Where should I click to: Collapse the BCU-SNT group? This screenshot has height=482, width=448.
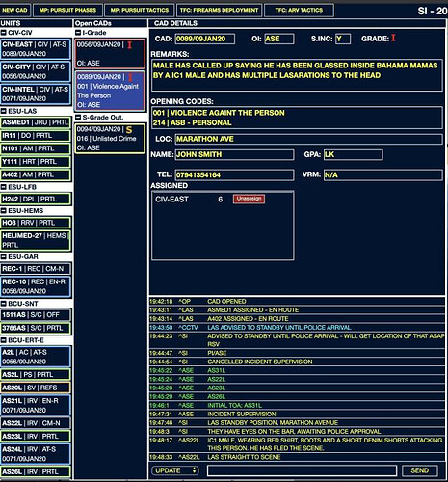pyautogui.click(x=4, y=304)
